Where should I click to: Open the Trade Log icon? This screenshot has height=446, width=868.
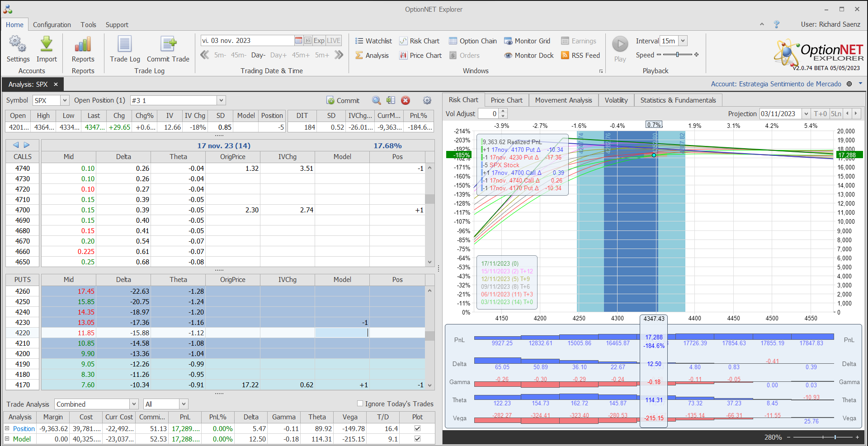tap(125, 44)
